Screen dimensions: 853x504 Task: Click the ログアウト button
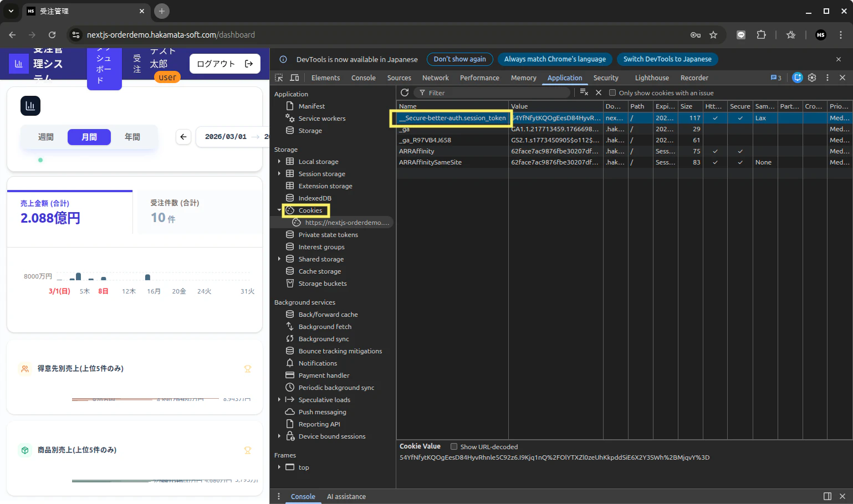(225, 64)
